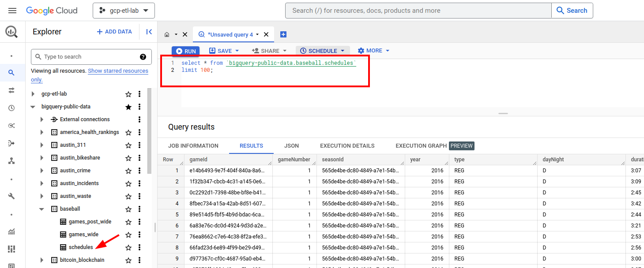The height and width of the screenshot is (268, 644).
Task: Click the top search resources field
Action: 418,11
